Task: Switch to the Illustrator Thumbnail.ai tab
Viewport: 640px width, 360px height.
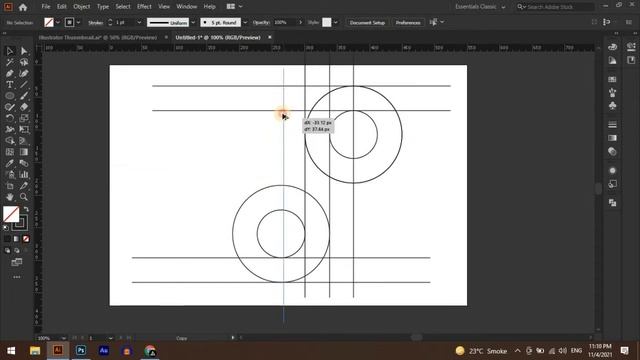Action: pos(98,37)
